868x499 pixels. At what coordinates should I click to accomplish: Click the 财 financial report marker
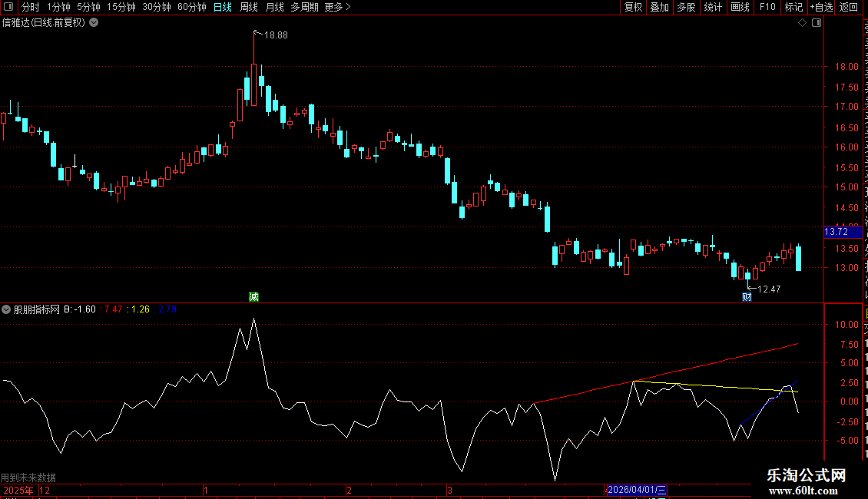pos(747,296)
